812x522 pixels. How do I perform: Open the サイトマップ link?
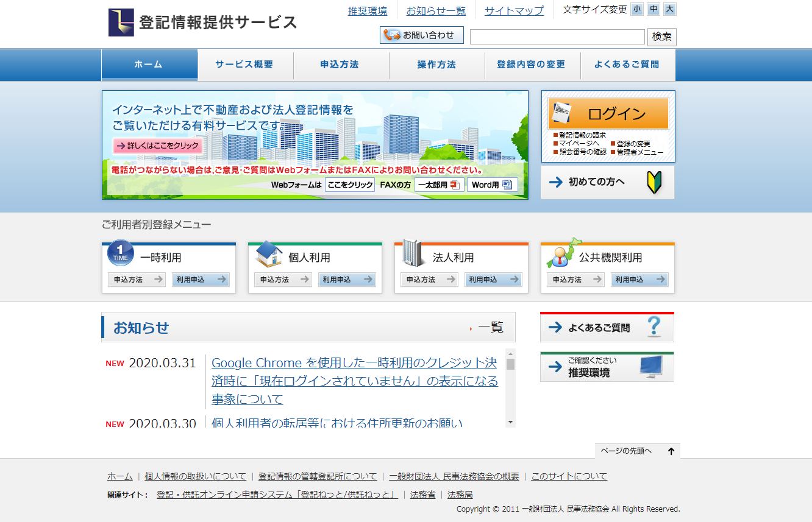514,11
